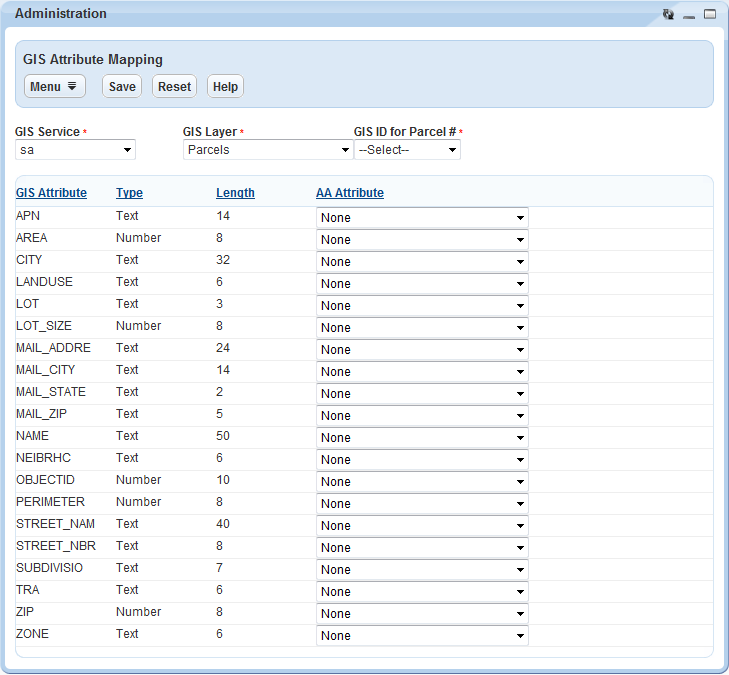Minimize the Administration panel

coord(689,15)
